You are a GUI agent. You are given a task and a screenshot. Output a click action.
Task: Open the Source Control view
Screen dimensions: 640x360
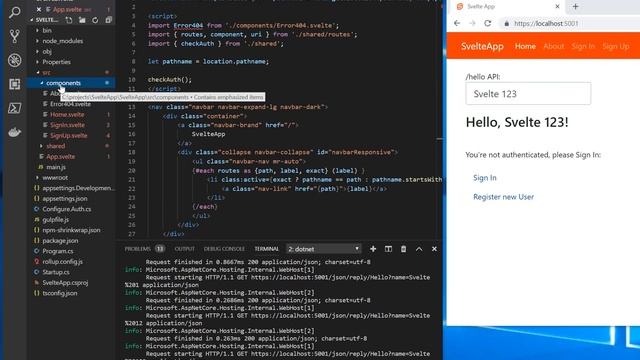pyautogui.click(x=15, y=36)
